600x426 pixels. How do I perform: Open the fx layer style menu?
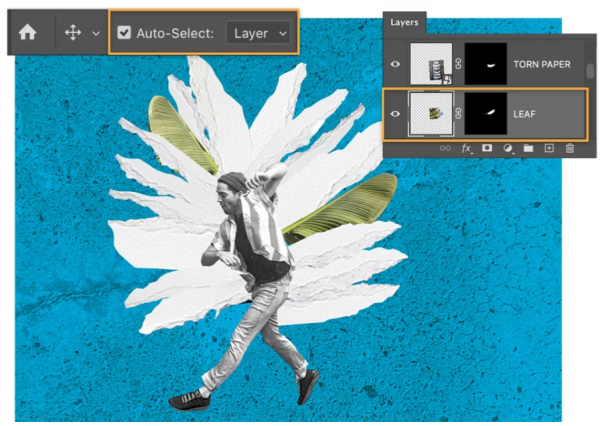466,148
